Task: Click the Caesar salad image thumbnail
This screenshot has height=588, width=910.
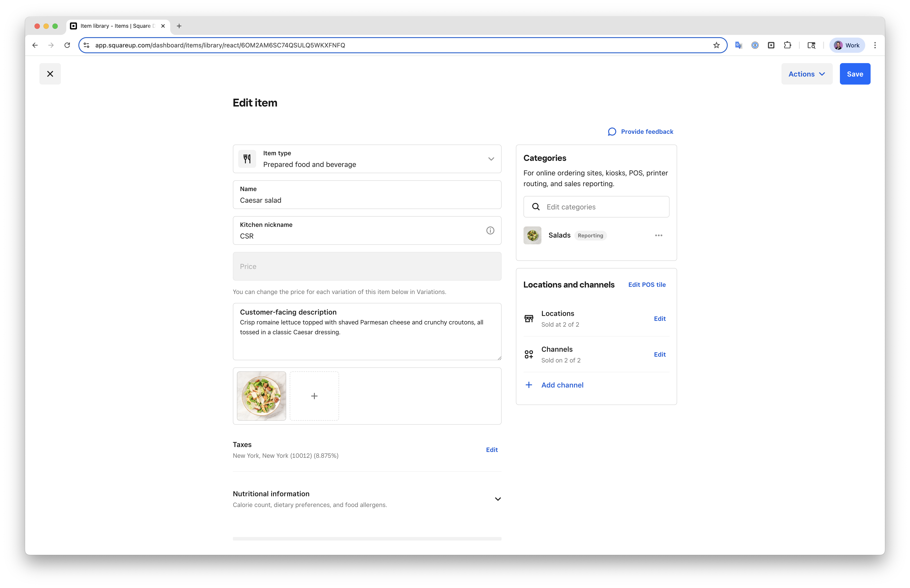Action: click(261, 396)
